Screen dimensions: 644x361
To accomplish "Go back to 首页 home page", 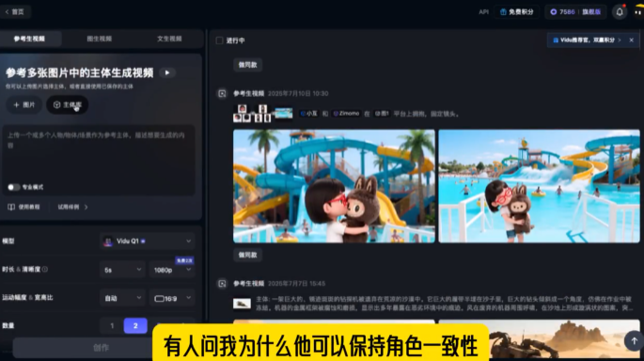I will click(15, 12).
